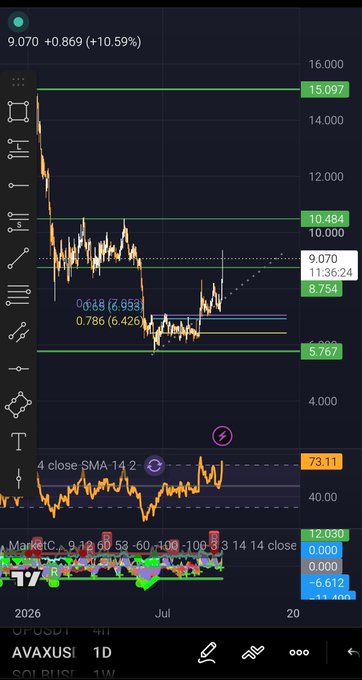
Task: Select the Rectangle drawing tool
Action: pyautogui.click(x=18, y=111)
